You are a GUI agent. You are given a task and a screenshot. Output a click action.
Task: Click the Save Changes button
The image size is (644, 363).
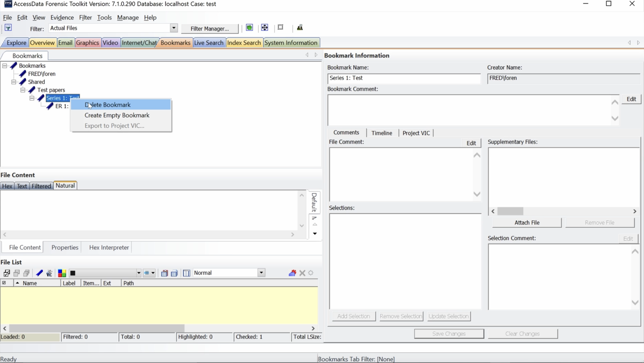449,334
